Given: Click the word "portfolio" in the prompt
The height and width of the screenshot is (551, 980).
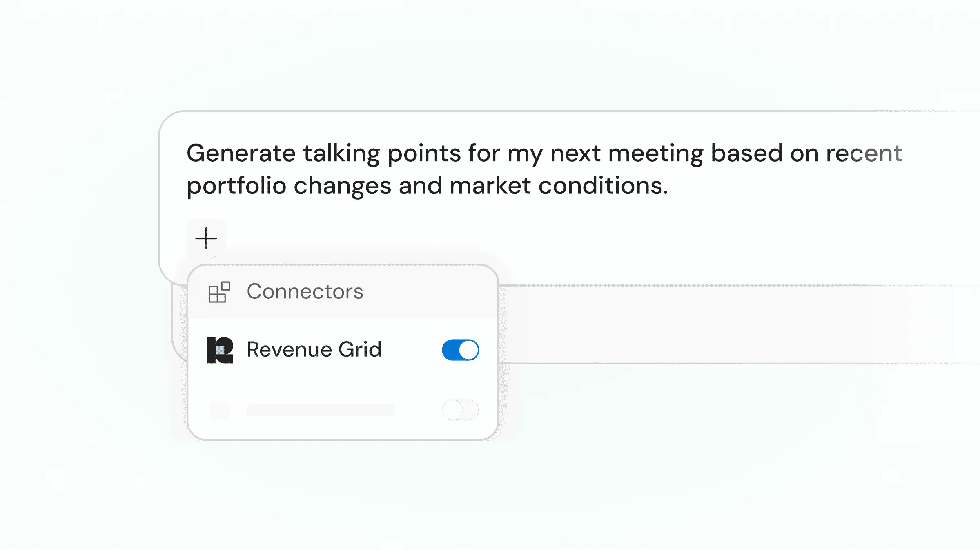Looking at the screenshot, I should point(236,187).
